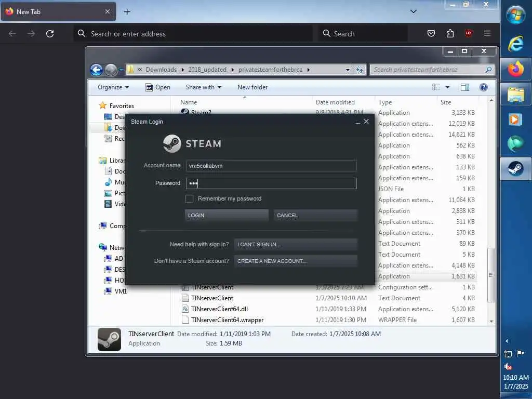Go forward in Explorer window
Image resolution: width=532 pixels, height=399 pixels.
[111, 70]
